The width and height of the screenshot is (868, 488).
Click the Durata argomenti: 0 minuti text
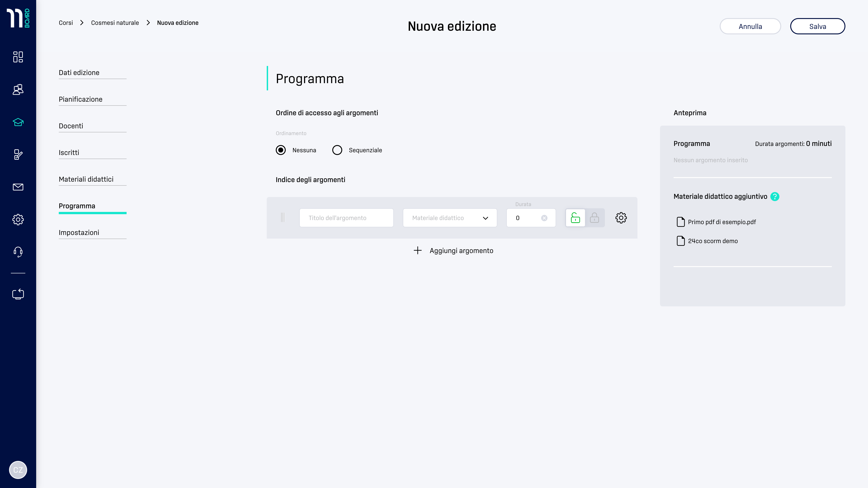793,144
